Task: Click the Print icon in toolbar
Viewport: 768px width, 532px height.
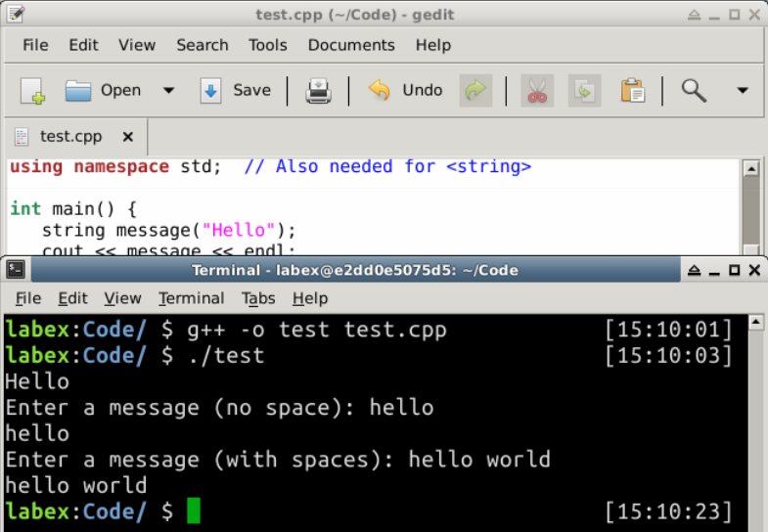Action: point(319,91)
